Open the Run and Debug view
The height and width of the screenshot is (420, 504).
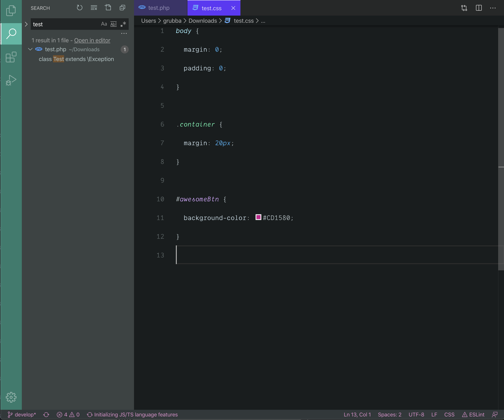[11, 80]
